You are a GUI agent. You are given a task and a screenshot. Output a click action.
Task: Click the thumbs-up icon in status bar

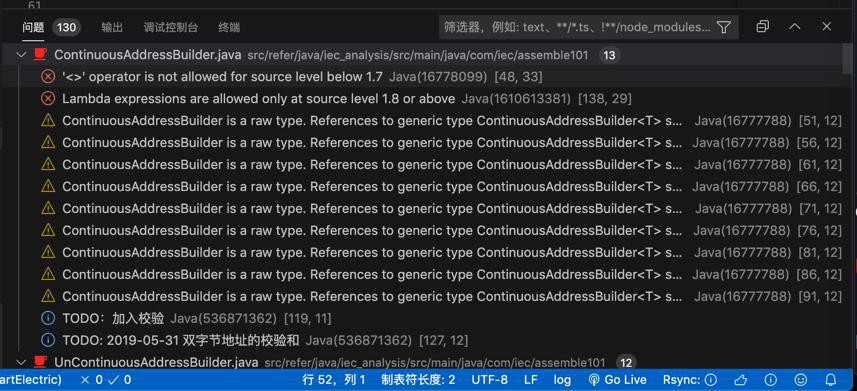(x=741, y=380)
